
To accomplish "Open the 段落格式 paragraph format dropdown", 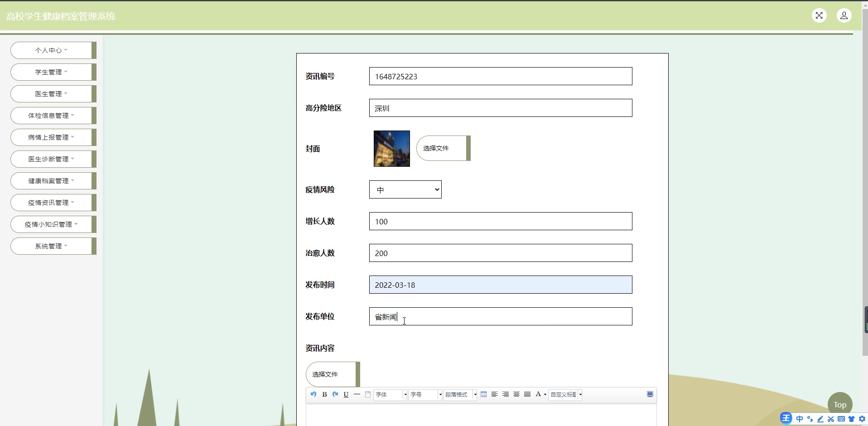I will tap(460, 395).
